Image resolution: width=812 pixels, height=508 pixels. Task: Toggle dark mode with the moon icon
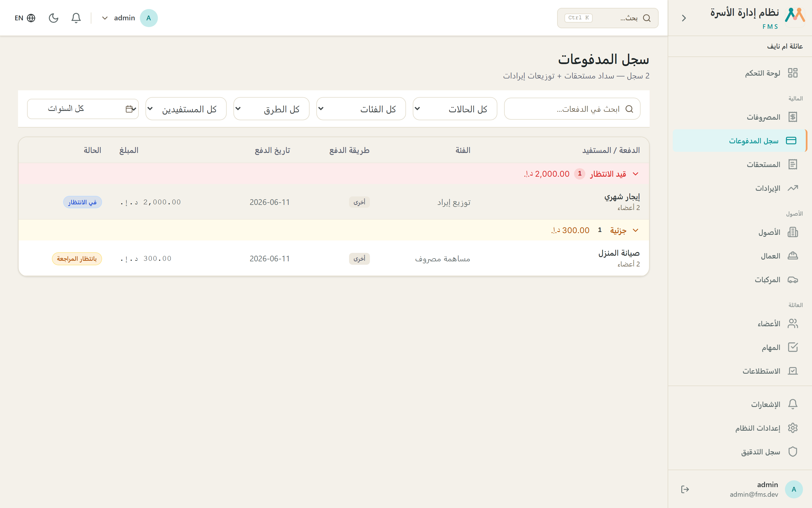54,18
